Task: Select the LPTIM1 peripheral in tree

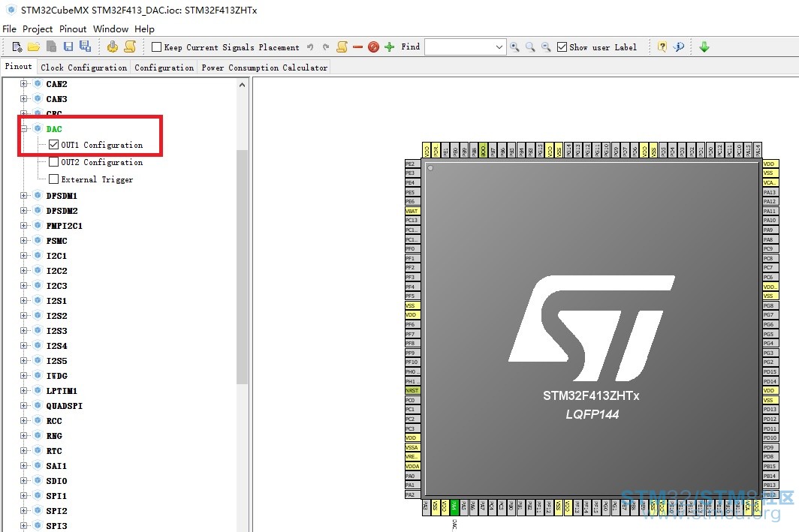Action: click(x=62, y=391)
